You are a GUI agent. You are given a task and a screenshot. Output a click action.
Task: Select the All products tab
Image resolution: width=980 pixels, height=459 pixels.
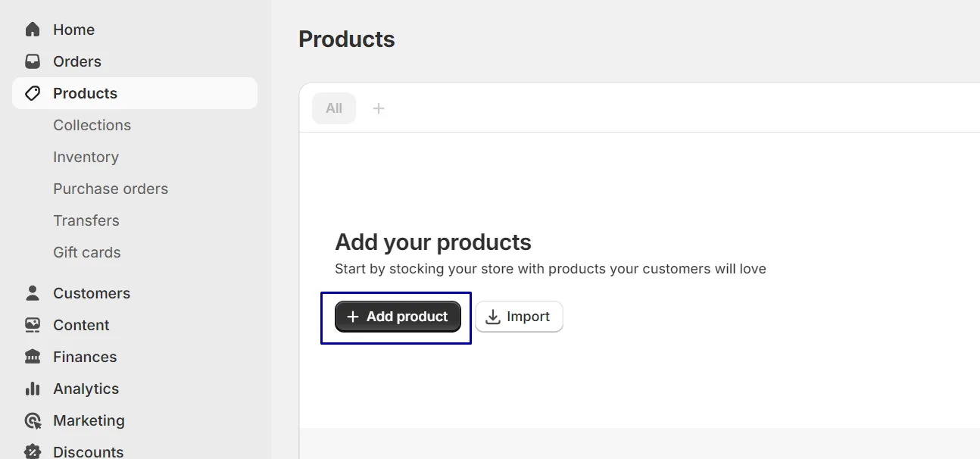coord(334,108)
